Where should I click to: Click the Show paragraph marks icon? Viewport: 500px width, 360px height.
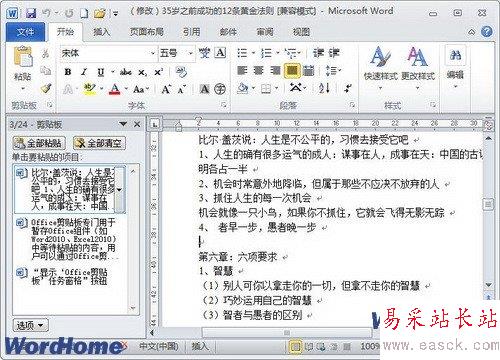[x=348, y=88]
